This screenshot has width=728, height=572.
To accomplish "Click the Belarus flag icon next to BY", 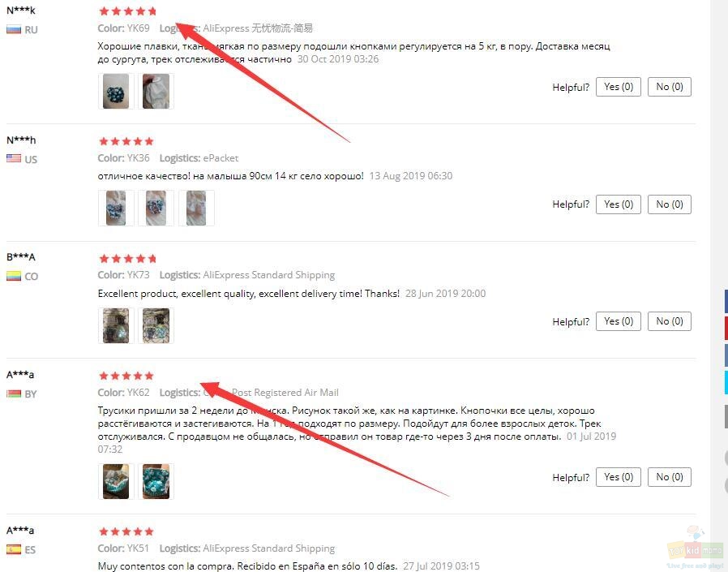I will (14, 394).
